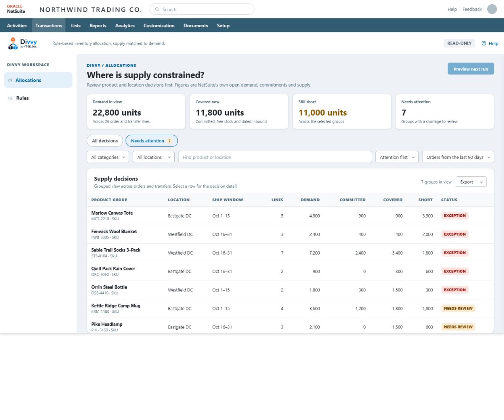
Task: Click the Needs Review badge for Kettle Ridge Camp Mug
Action: click(458, 308)
